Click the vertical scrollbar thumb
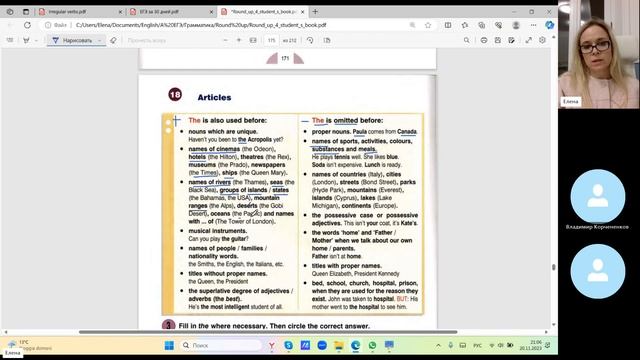The width and height of the screenshot is (640, 360). (x=553, y=267)
